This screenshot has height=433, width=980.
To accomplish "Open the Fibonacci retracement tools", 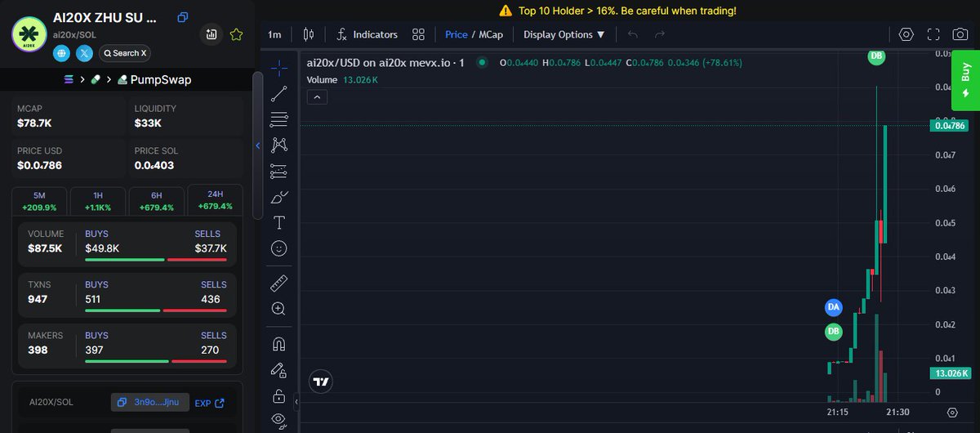I will [279, 119].
